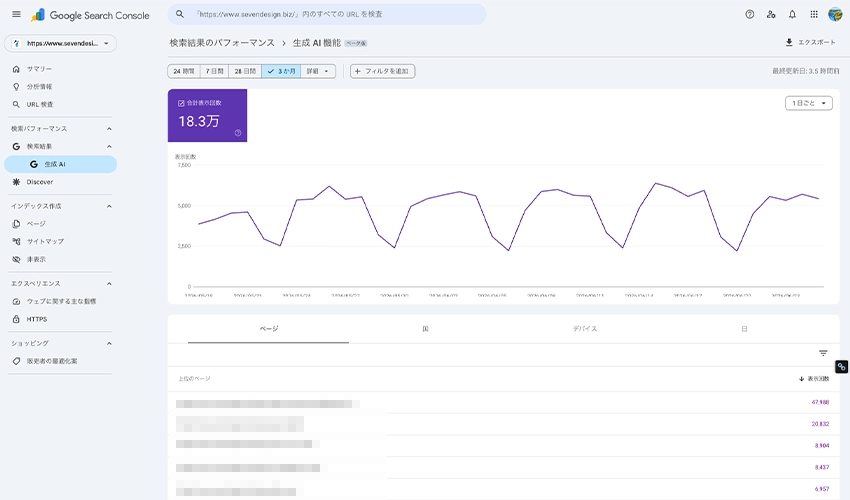
Task: Click the フィルタを追加 button
Action: [x=383, y=71]
